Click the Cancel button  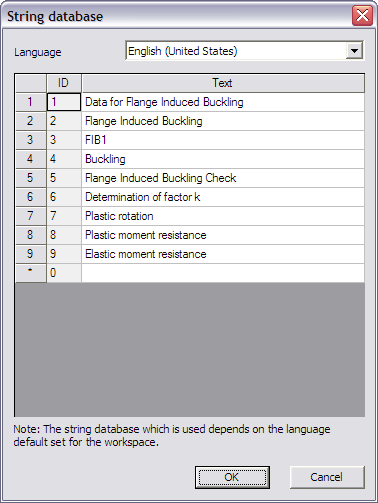pyautogui.click(x=326, y=477)
